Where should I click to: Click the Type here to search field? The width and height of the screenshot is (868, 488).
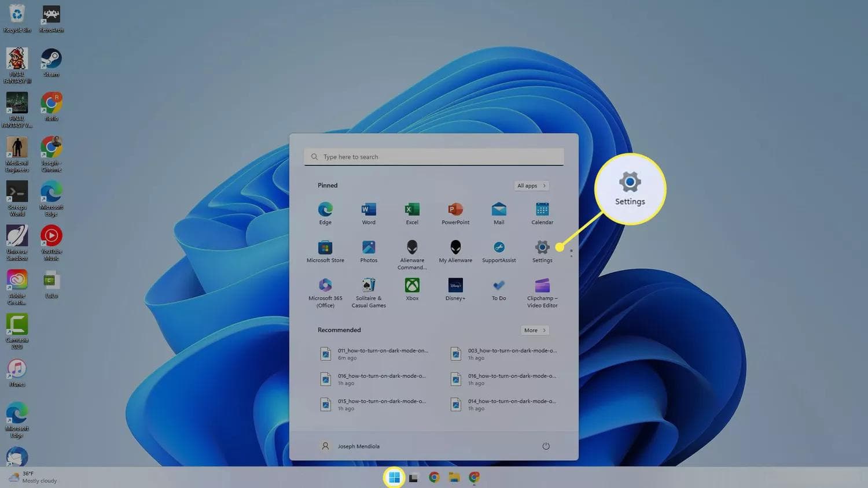click(x=434, y=157)
